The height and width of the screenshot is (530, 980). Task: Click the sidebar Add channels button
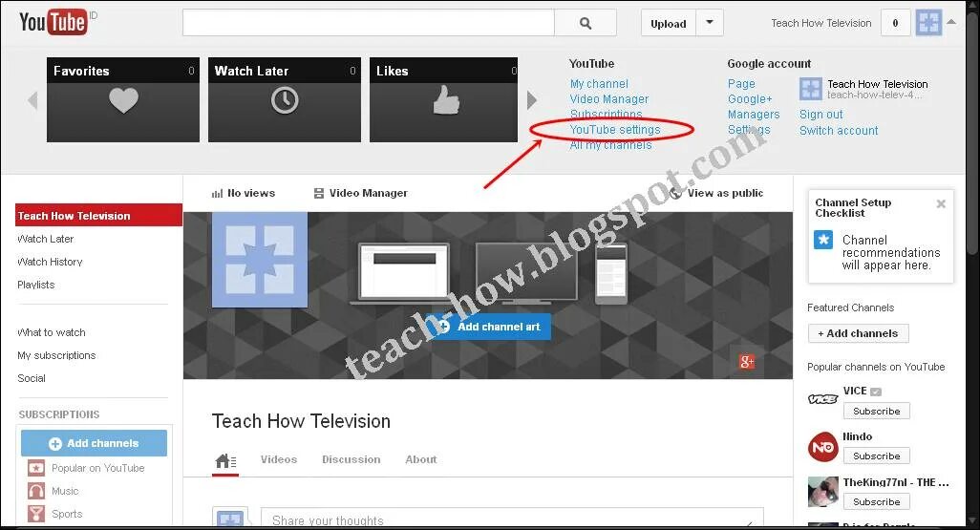94,443
